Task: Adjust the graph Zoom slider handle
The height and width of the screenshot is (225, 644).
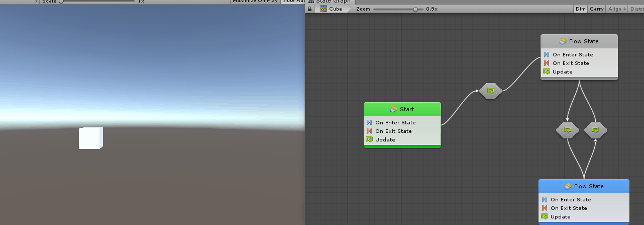Action: pos(415,9)
